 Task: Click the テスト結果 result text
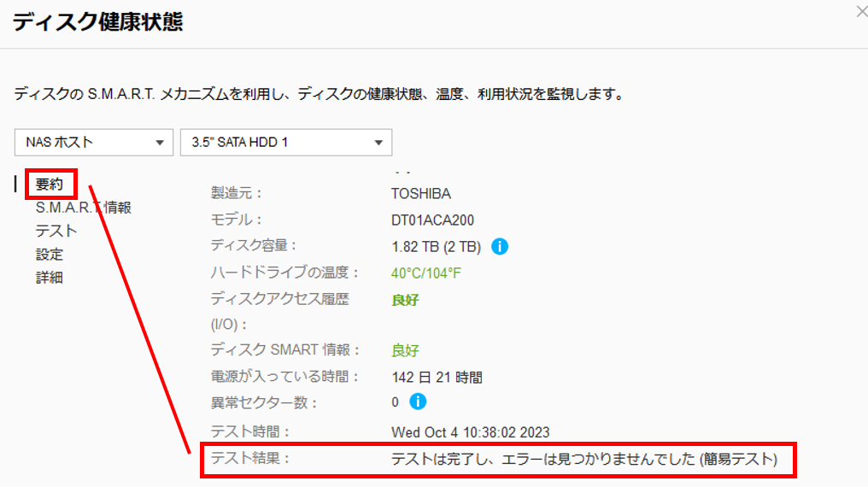click(584, 459)
